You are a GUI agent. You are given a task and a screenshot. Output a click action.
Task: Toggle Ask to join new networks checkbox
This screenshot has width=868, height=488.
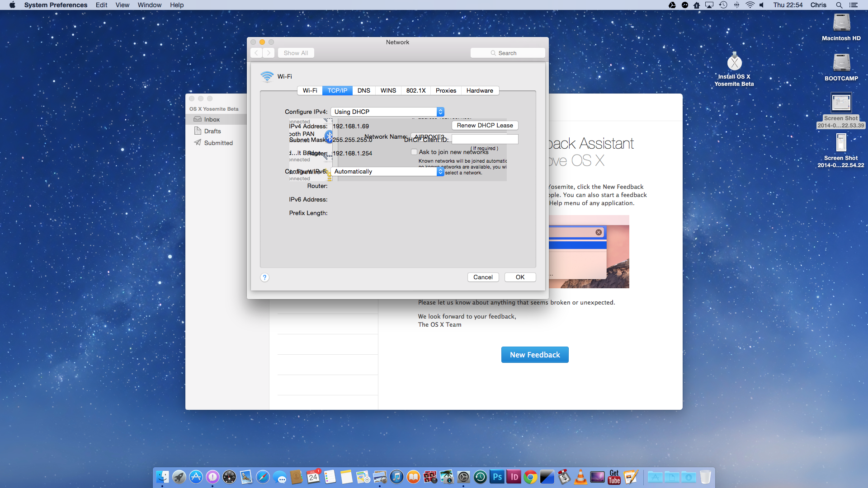[x=414, y=152]
